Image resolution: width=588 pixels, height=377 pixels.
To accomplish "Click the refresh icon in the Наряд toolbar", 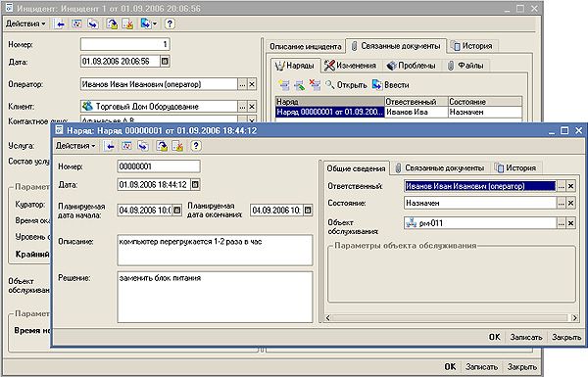I will 126,146.
